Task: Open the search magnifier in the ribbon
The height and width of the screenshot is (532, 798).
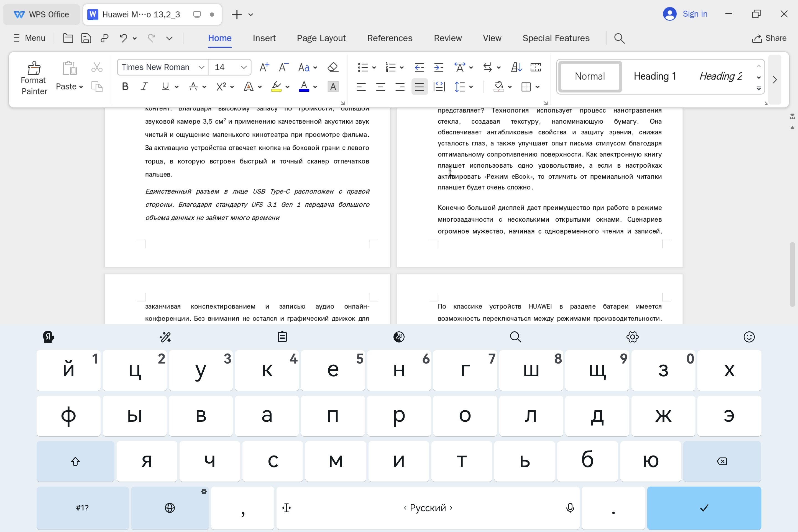Action: (619, 38)
